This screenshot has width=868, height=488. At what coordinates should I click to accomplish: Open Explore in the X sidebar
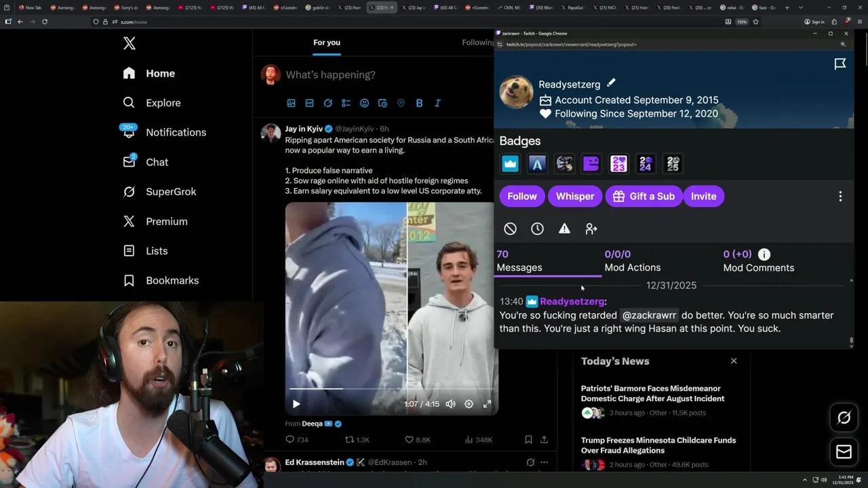pyautogui.click(x=152, y=103)
